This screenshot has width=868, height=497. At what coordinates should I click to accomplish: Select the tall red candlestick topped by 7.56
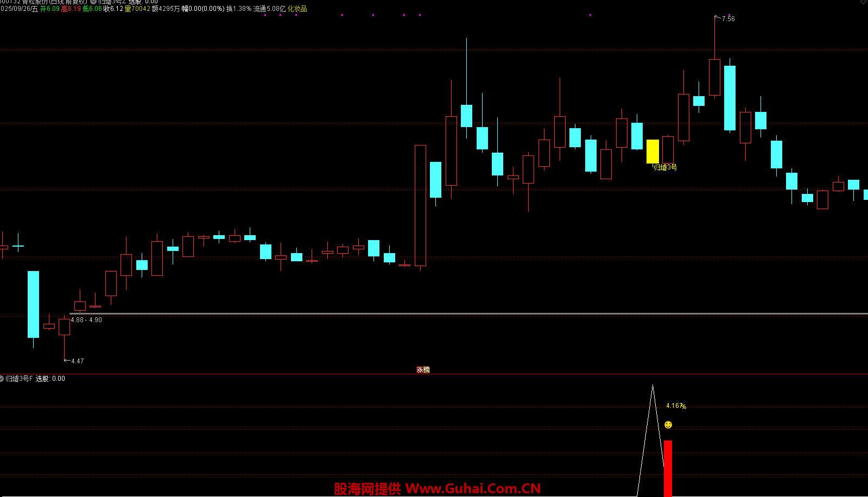(x=714, y=78)
